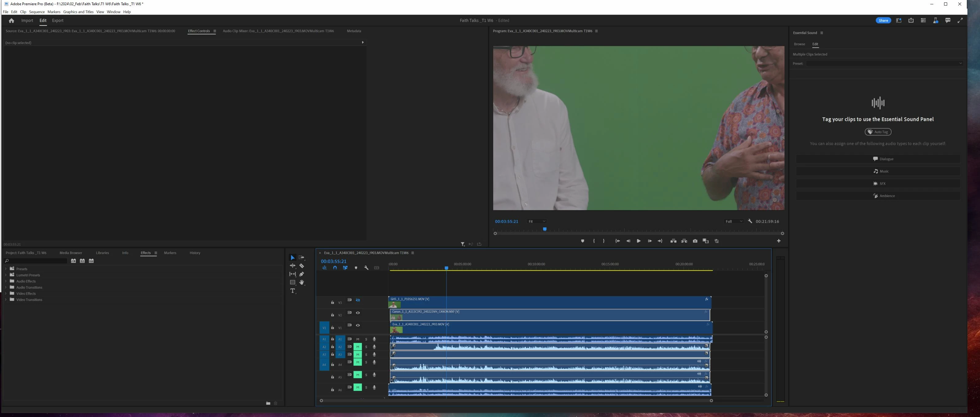The image size is (980, 417).
Task: Hide the V2 track output
Action: point(358,313)
